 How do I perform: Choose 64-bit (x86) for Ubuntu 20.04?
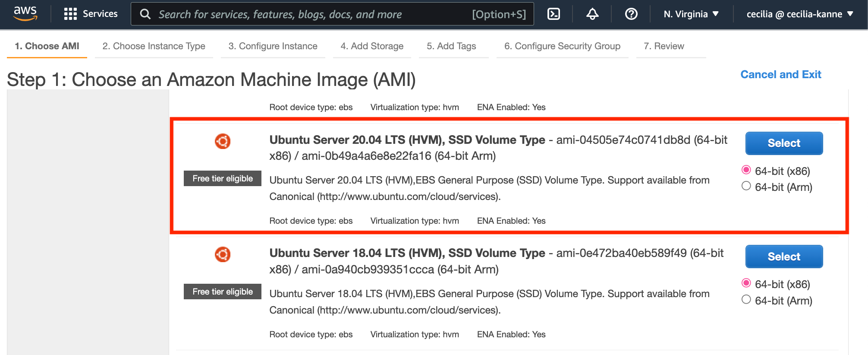pos(746,170)
